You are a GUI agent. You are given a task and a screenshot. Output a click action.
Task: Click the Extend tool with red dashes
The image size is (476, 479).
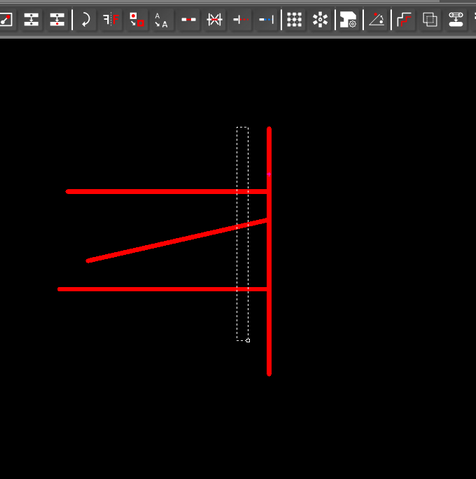click(241, 20)
